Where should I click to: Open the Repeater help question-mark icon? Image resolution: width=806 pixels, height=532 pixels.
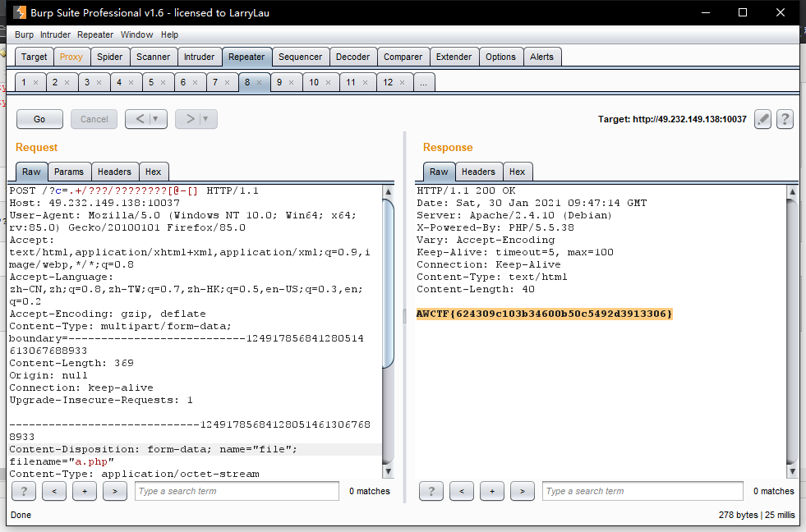coord(785,119)
